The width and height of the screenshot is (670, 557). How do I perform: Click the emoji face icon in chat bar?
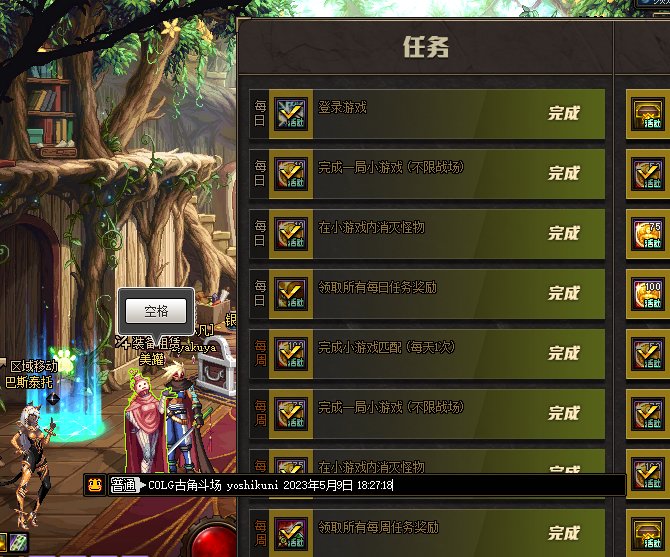(94, 485)
